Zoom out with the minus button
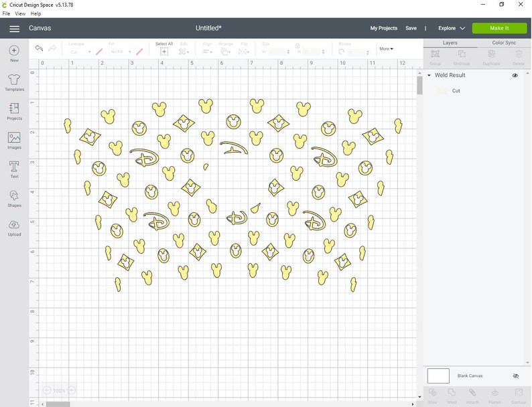This screenshot has height=407, width=532. pos(47,390)
